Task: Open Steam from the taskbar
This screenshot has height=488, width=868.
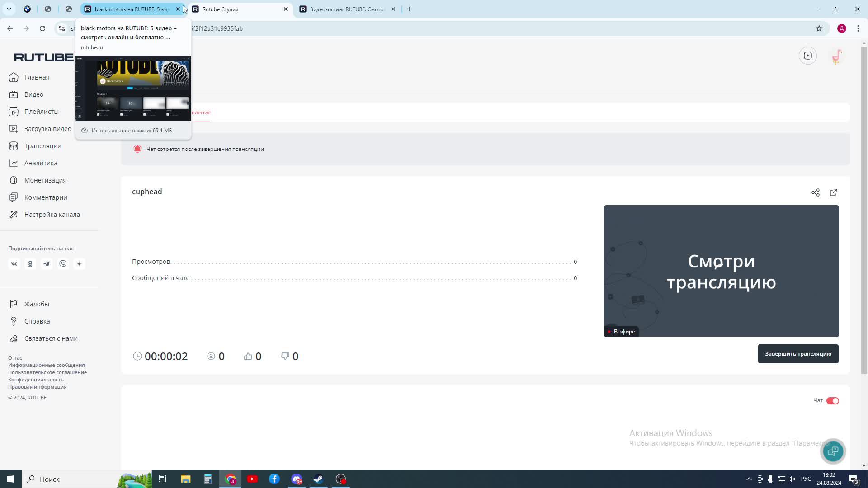Action: (318, 479)
